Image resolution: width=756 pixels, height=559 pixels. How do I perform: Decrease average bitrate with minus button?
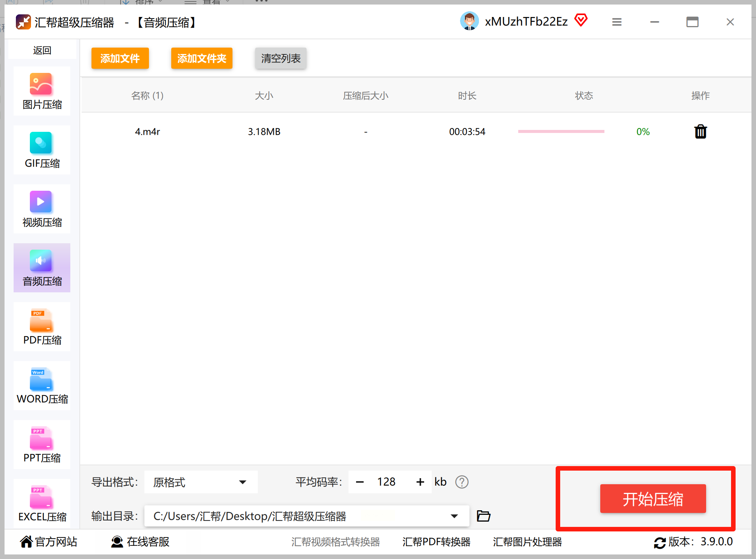pyautogui.click(x=360, y=482)
